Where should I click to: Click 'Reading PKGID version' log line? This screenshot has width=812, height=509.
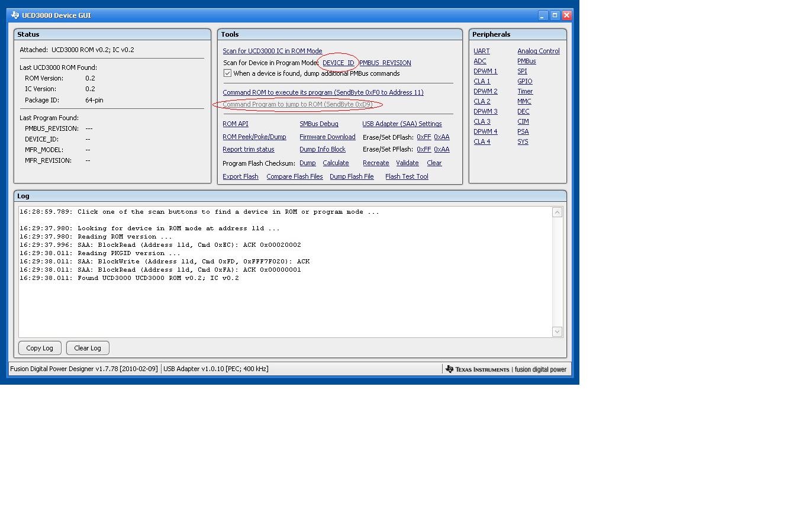click(x=99, y=253)
